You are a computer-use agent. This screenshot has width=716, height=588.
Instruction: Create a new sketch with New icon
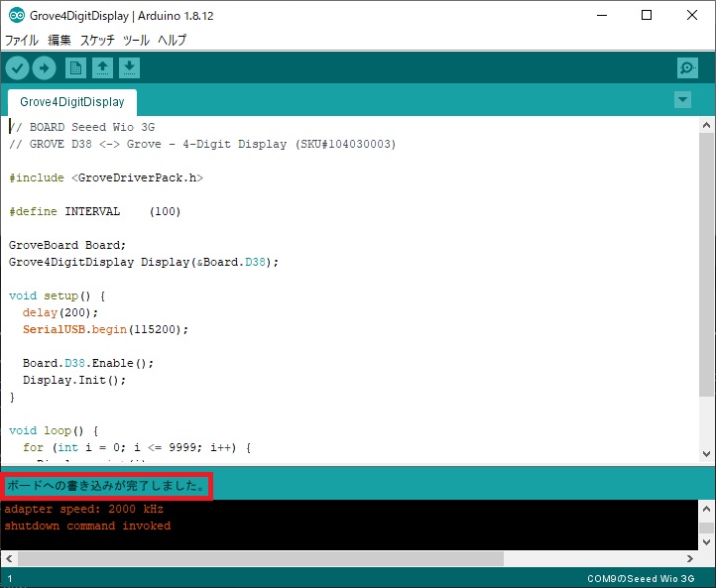[x=75, y=68]
